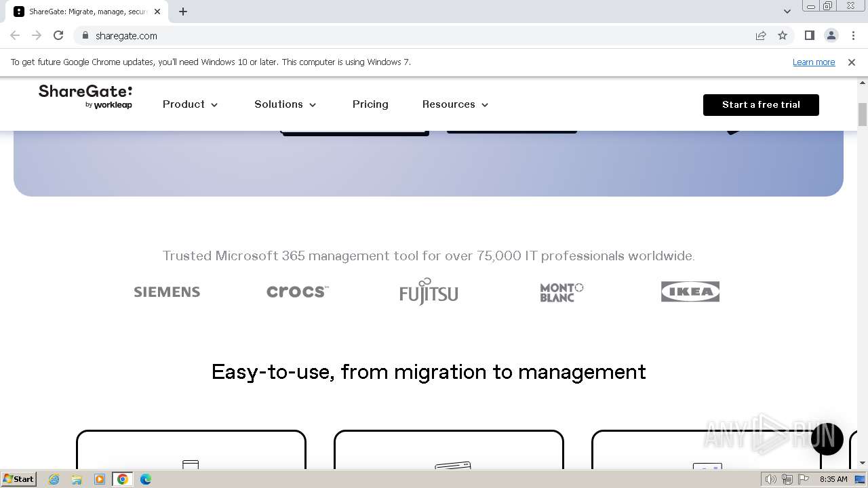This screenshot has width=868, height=488.
Task: Open a new tab
Action: (x=183, y=12)
